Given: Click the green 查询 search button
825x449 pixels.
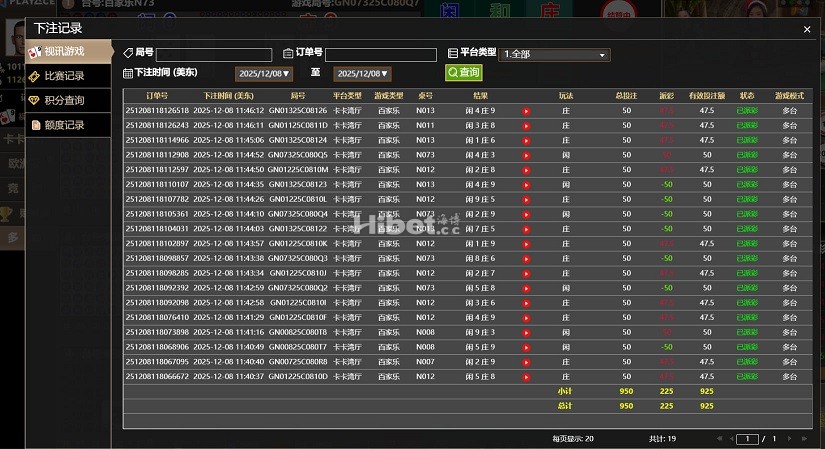Looking at the screenshot, I should (463, 73).
